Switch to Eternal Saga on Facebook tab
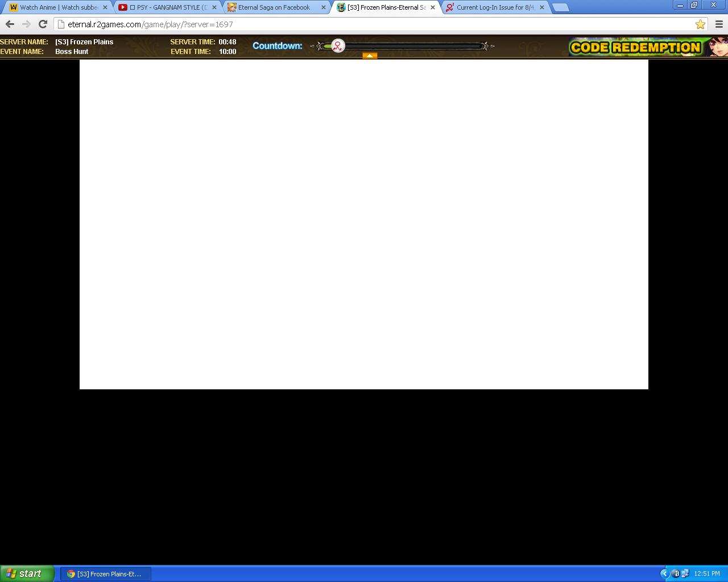The image size is (728, 582). 274,7
